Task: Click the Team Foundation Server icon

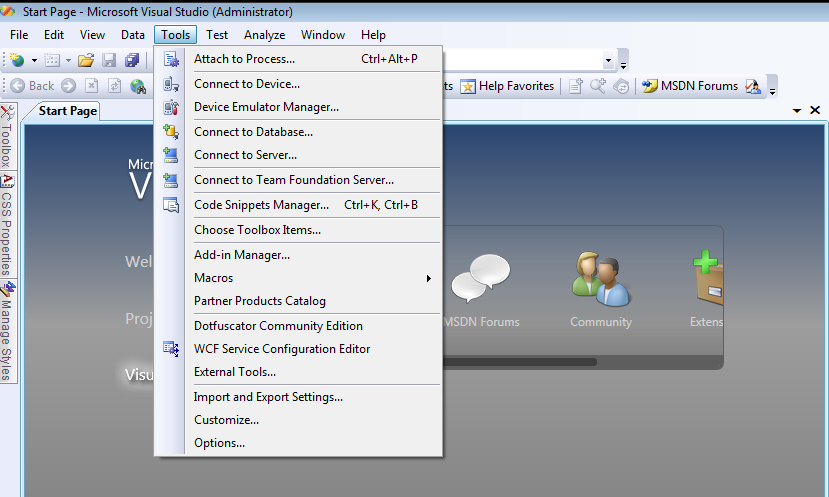Action: (171, 180)
